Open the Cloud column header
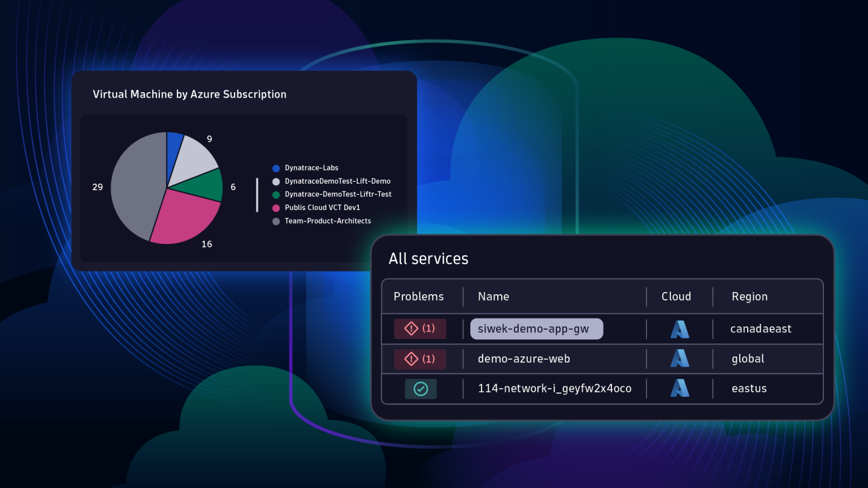 676,297
